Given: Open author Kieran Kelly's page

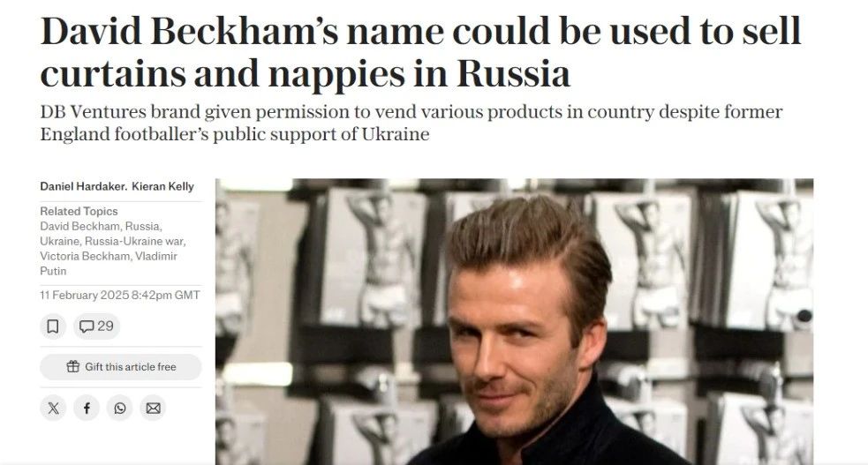Looking at the screenshot, I should [x=162, y=186].
